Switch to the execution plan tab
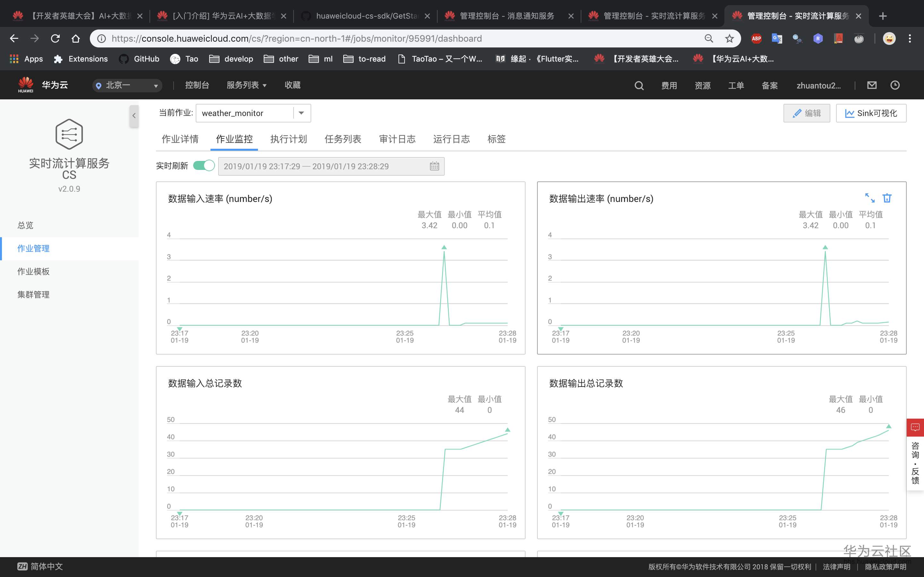This screenshot has width=924, height=577. tap(288, 139)
